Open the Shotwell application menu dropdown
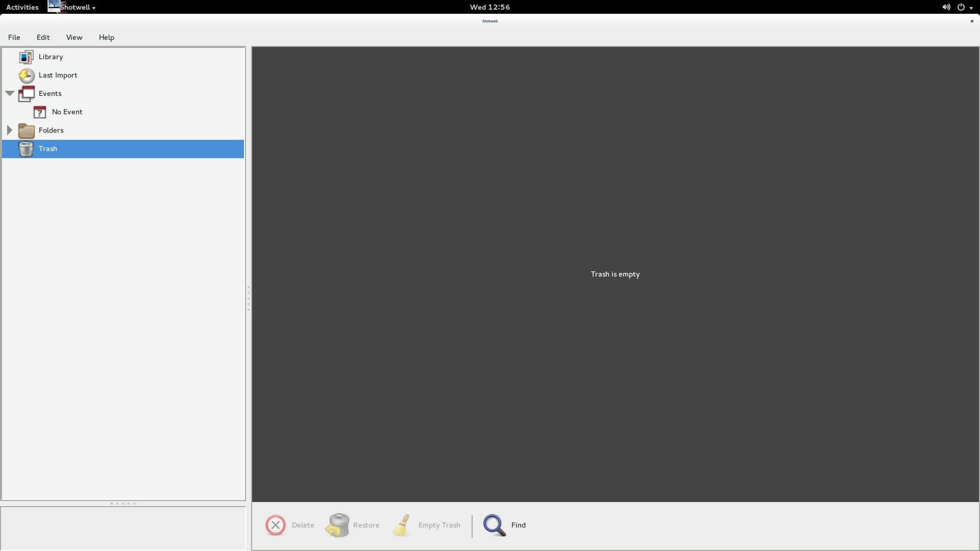This screenshot has height=551, width=980. coord(78,7)
